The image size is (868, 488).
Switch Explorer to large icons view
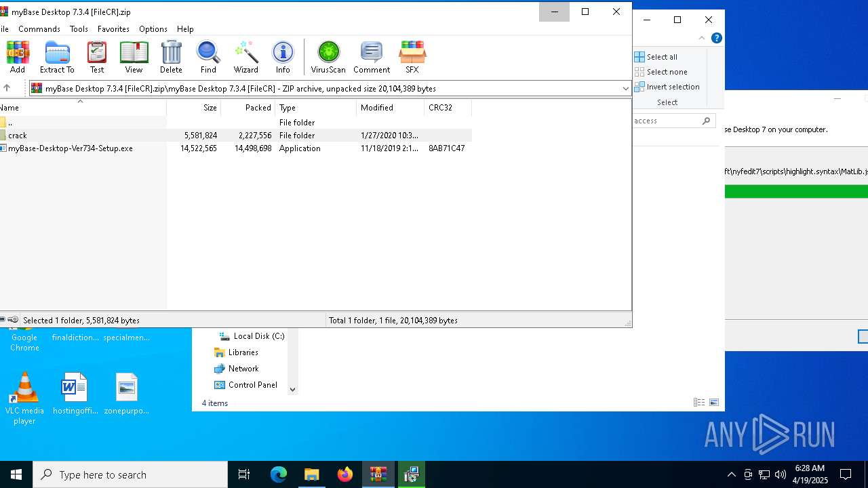(x=714, y=403)
